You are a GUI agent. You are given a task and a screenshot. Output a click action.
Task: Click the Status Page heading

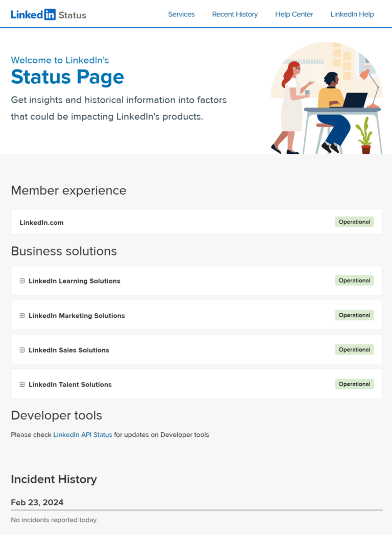(x=67, y=77)
